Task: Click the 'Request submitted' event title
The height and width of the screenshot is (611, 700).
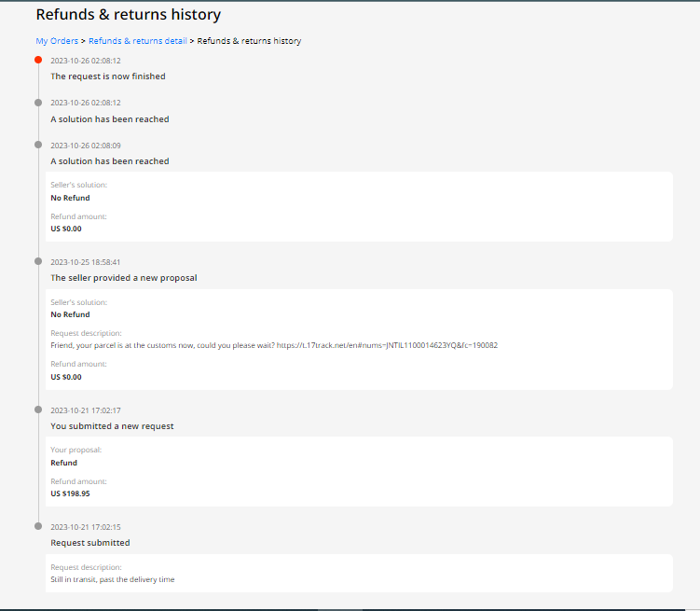Action: click(x=90, y=543)
